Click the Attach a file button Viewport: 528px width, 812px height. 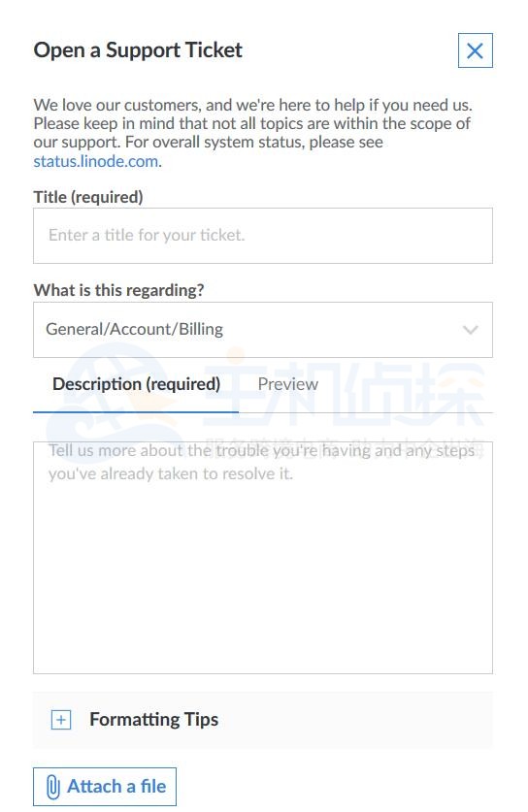pos(105,787)
